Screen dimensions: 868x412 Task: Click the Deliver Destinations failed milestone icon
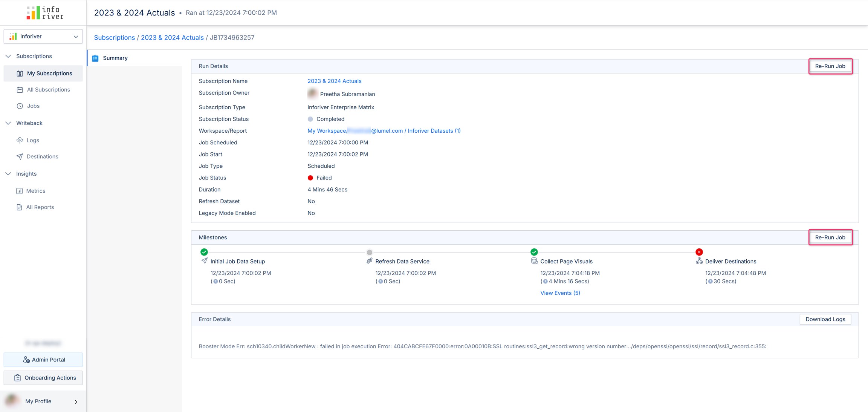(x=699, y=252)
